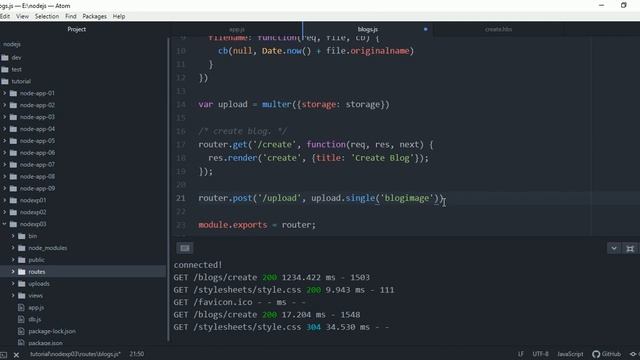The height and width of the screenshot is (360, 640).
Task: Collapse the nodeexp03 folder chevron
Action: [4, 224]
